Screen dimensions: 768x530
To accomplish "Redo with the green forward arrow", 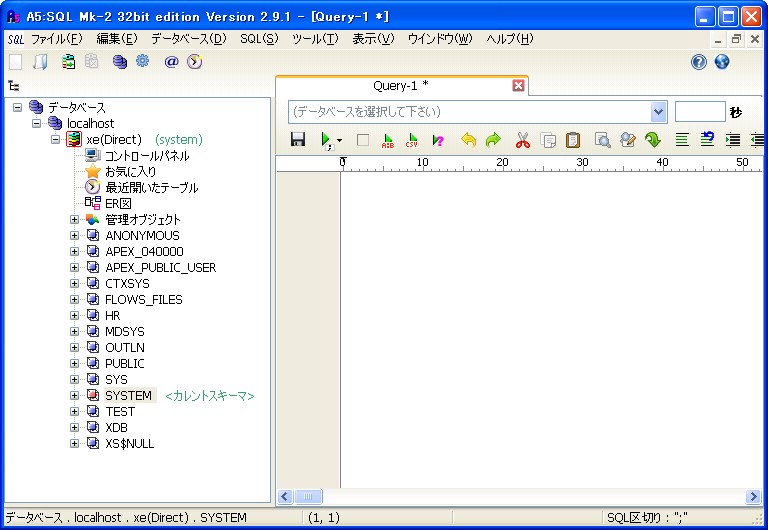I will [493, 140].
